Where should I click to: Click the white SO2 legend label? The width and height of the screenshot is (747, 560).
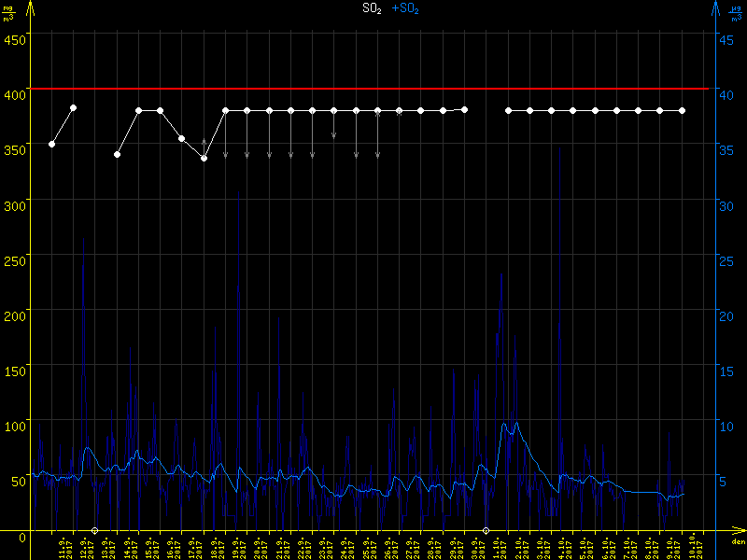(372, 8)
